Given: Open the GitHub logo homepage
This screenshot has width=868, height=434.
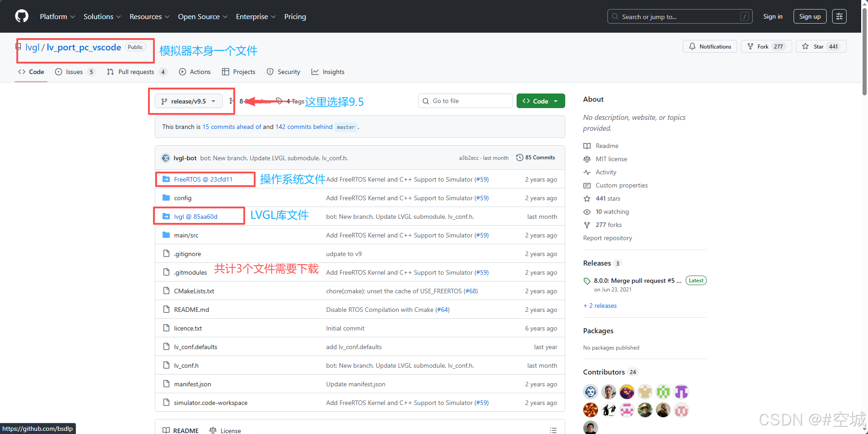Looking at the screenshot, I should pyautogui.click(x=22, y=16).
